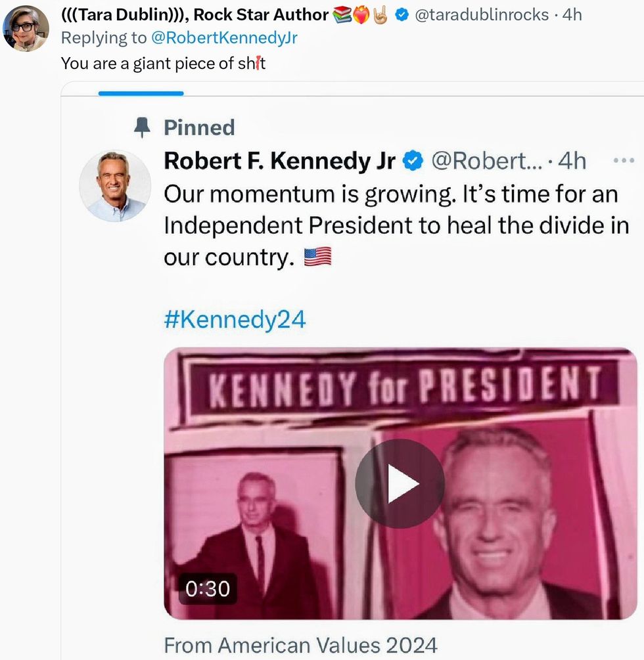
Task: Click the replier's profile avatar at top
Action: click(x=26, y=28)
